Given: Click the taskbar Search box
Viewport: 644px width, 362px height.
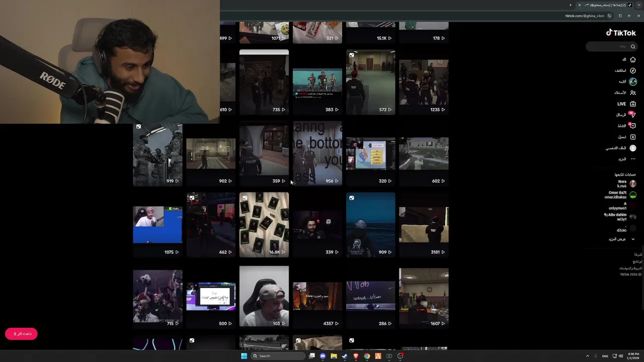Looking at the screenshot, I should (x=278, y=356).
